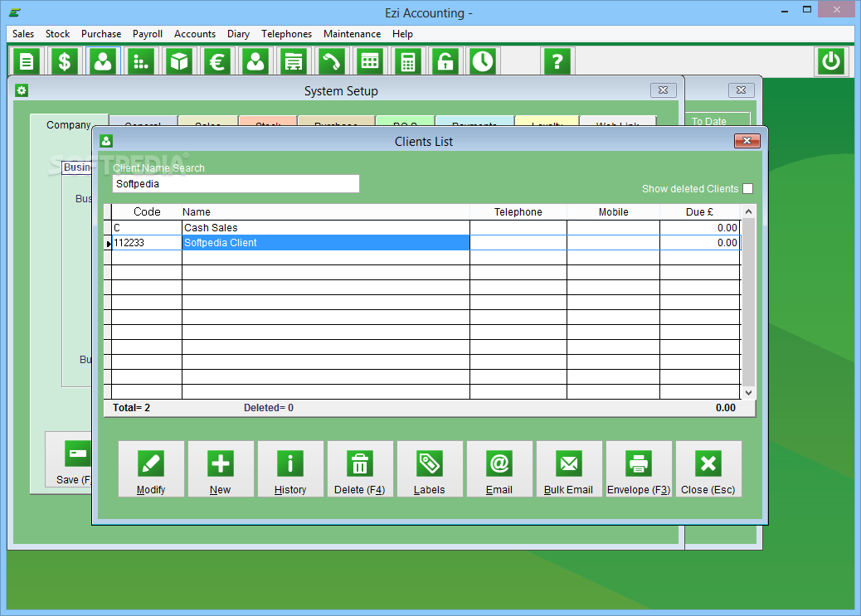Sort by Code column header
861x616 pixels.
pyautogui.click(x=147, y=212)
